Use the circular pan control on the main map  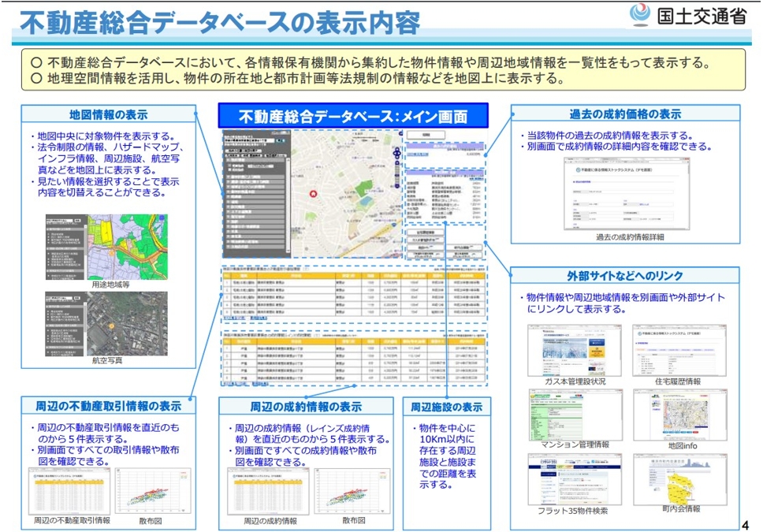click(x=396, y=154)
